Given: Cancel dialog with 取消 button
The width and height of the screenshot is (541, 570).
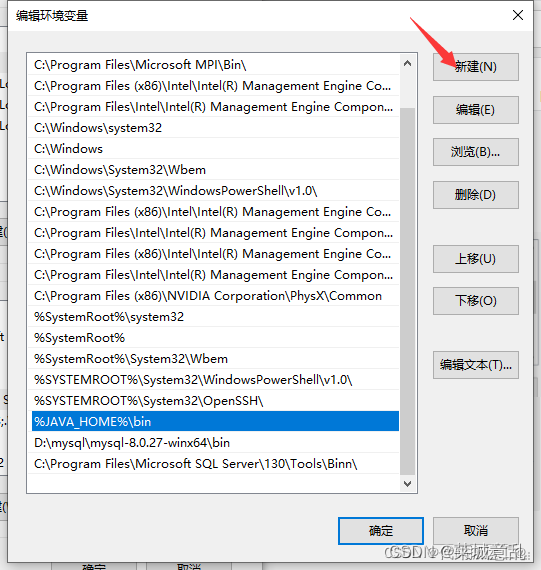Looking at the screenshot, I should 476,531.
